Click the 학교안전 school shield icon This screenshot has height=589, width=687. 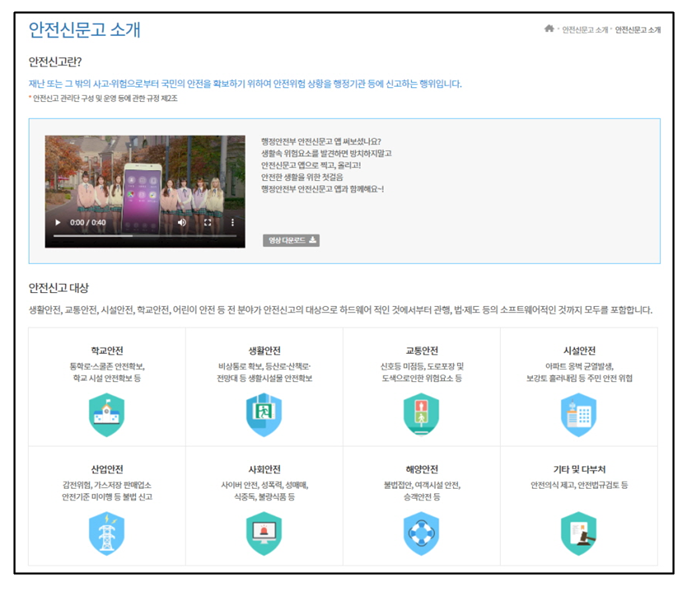tap(106, 415)
